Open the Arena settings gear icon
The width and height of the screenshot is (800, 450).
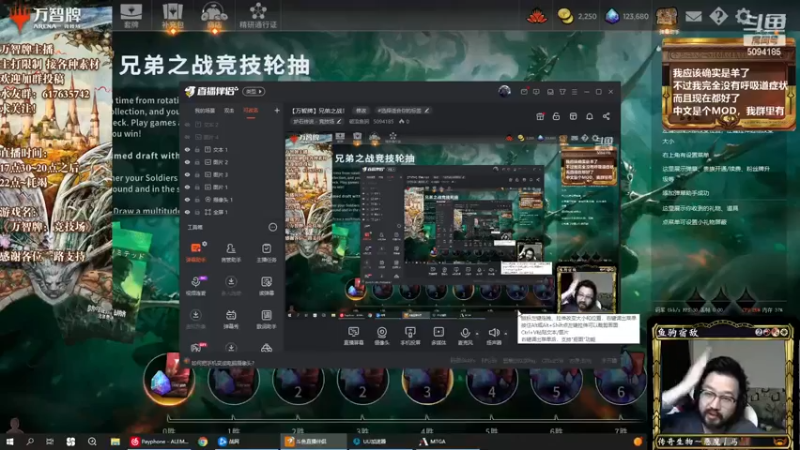click(743, 16)
